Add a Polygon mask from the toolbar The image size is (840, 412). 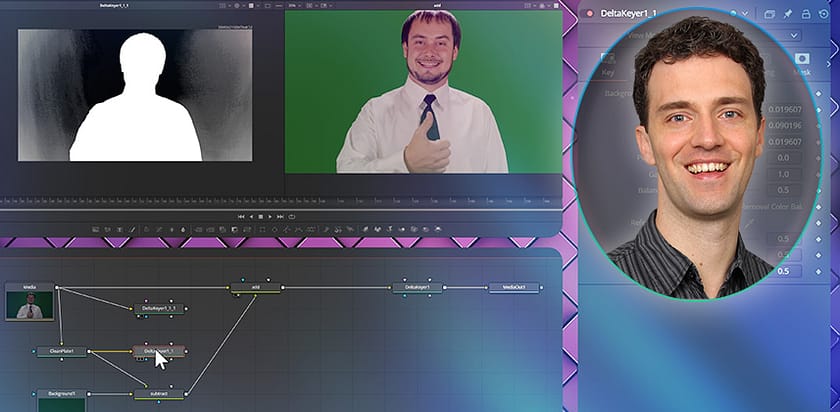[x=287, y=229]
